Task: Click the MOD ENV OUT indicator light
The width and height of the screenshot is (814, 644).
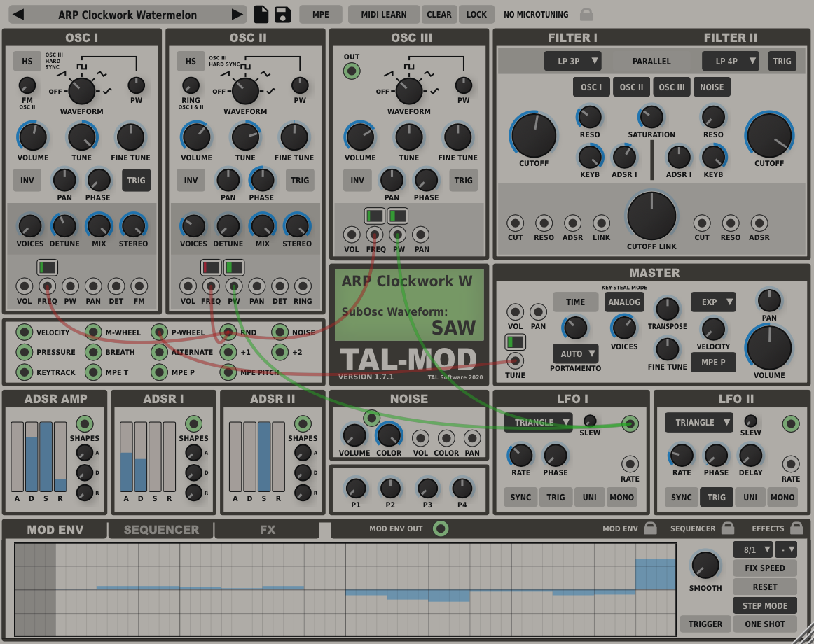Action: tap(441, 529)
